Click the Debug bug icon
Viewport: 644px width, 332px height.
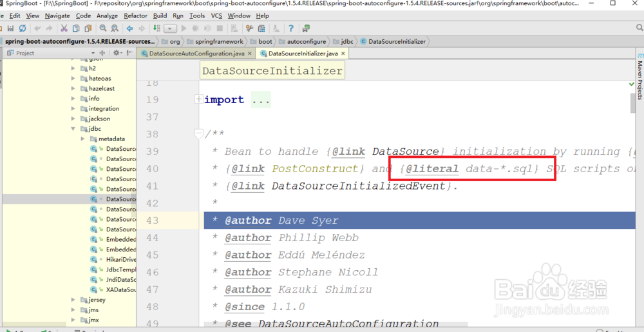pos(196,28)
